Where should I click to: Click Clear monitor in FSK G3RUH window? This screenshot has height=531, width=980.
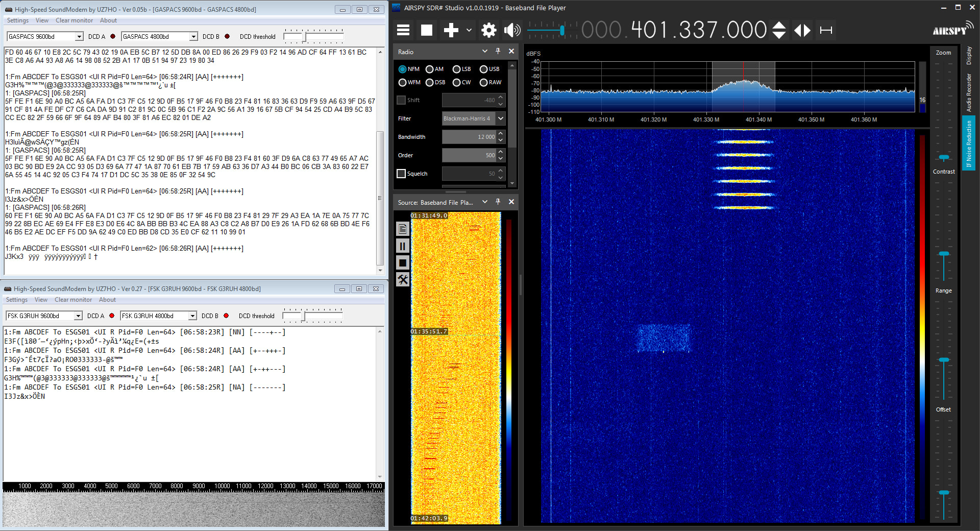click(73, 300)
